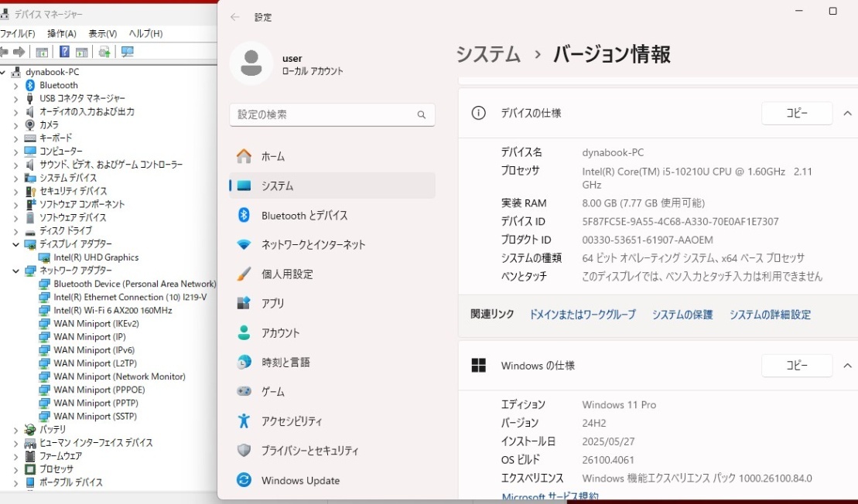Collapse the ディスプレイ アダプター node

(16, 244)
